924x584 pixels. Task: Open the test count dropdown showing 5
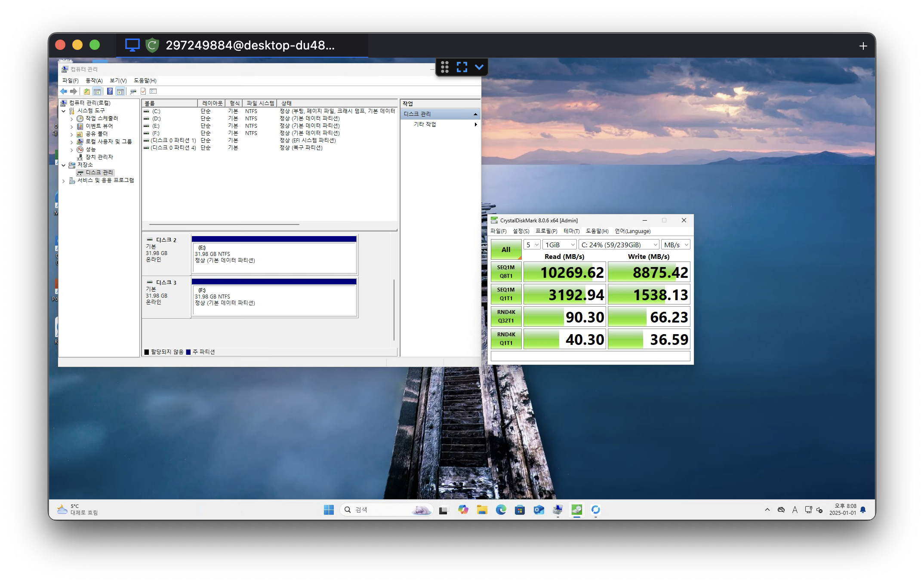click(x=532, y=245)
